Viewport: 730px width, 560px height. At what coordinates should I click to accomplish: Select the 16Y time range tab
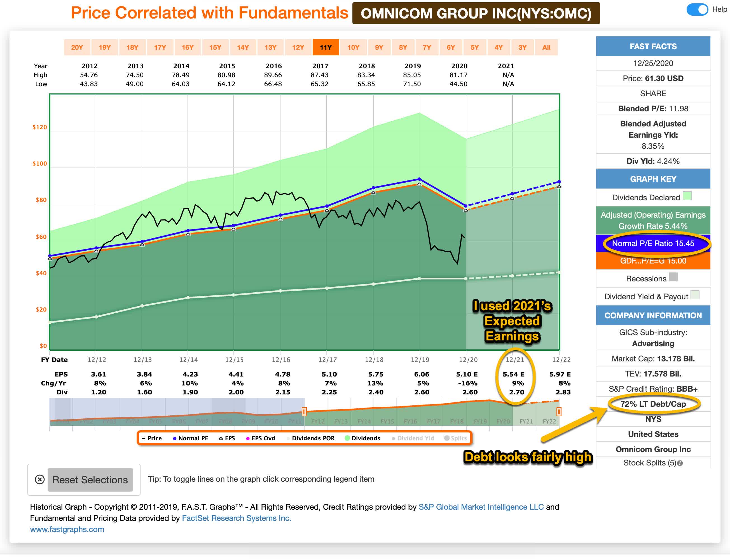pyautogui.click(x=188, y=47)
